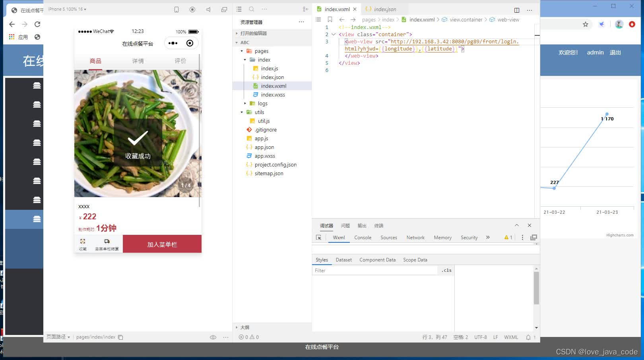Undock the devtools panel icon

tap(533, 237)
